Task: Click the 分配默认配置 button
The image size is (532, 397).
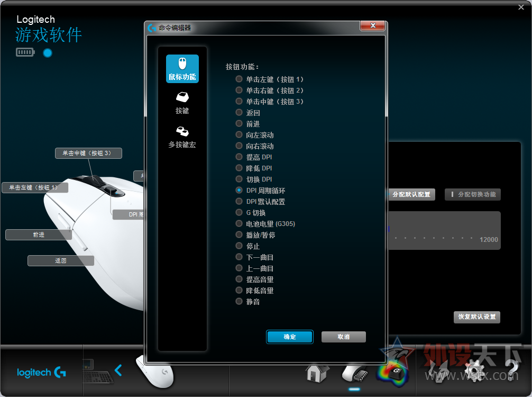Action: (x=411, y=195)
